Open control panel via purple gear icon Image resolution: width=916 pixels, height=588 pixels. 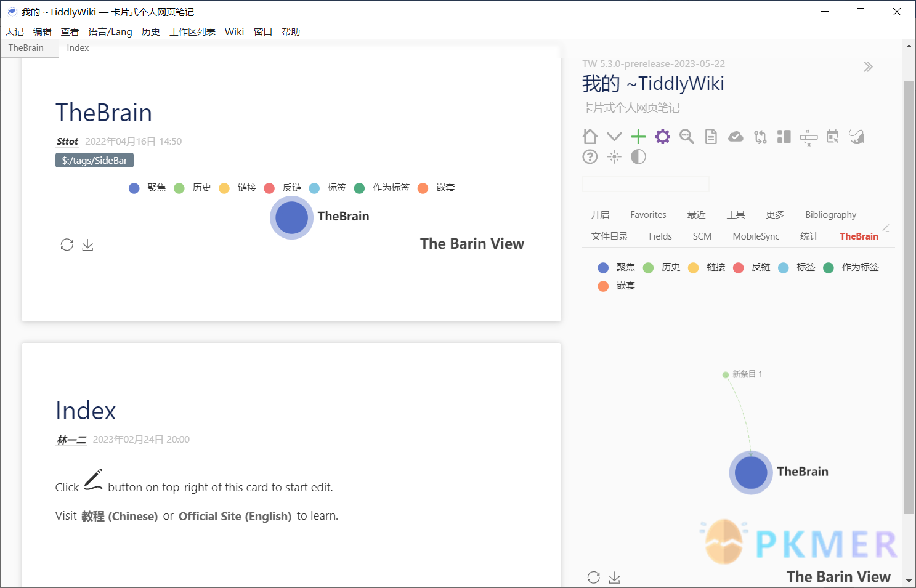[x=662, y=136]
